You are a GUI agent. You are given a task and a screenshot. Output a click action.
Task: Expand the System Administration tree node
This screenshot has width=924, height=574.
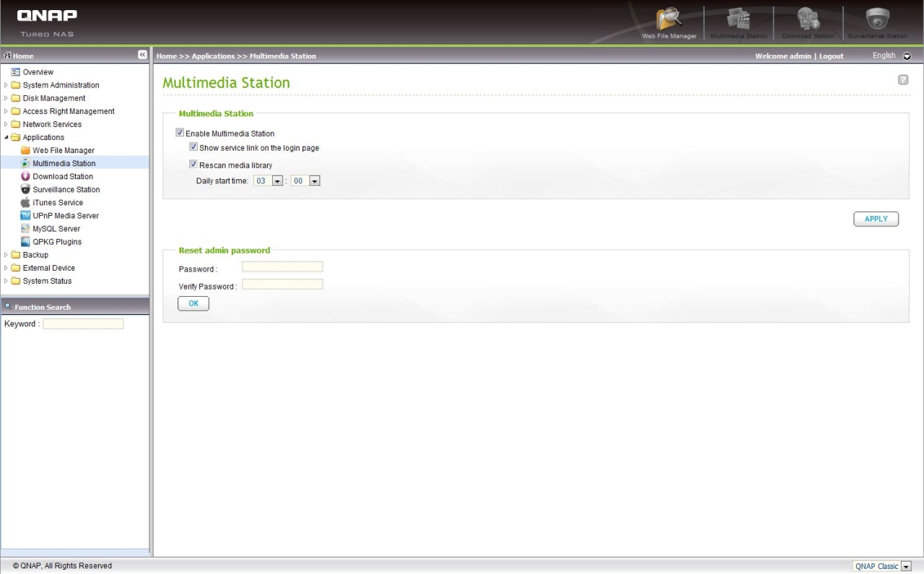pos(6,85)
